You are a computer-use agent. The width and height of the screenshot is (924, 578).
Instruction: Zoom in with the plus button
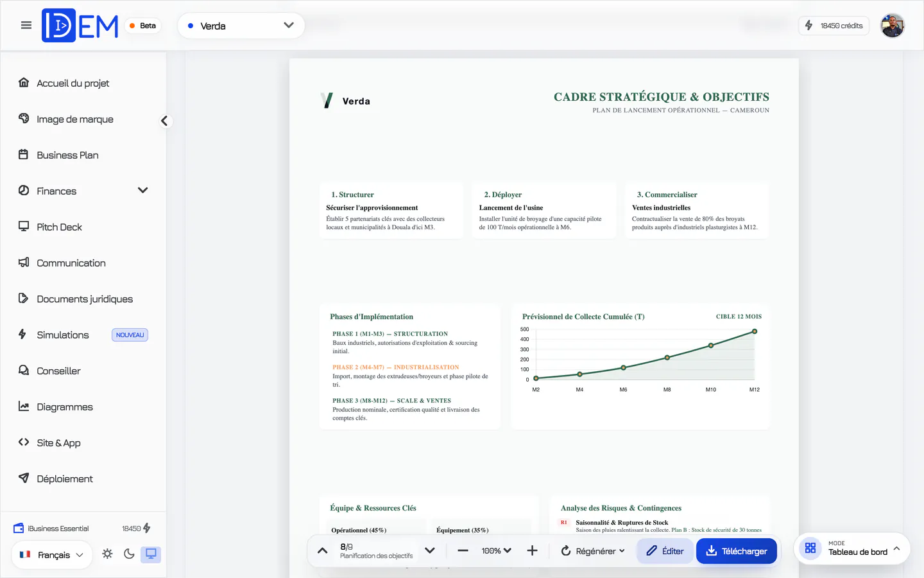(532, 551)
